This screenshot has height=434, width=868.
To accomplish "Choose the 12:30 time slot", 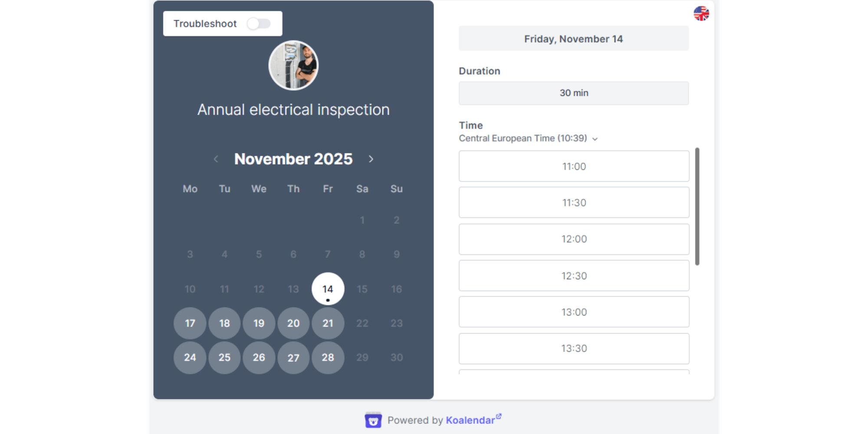I will click(574, 276).
